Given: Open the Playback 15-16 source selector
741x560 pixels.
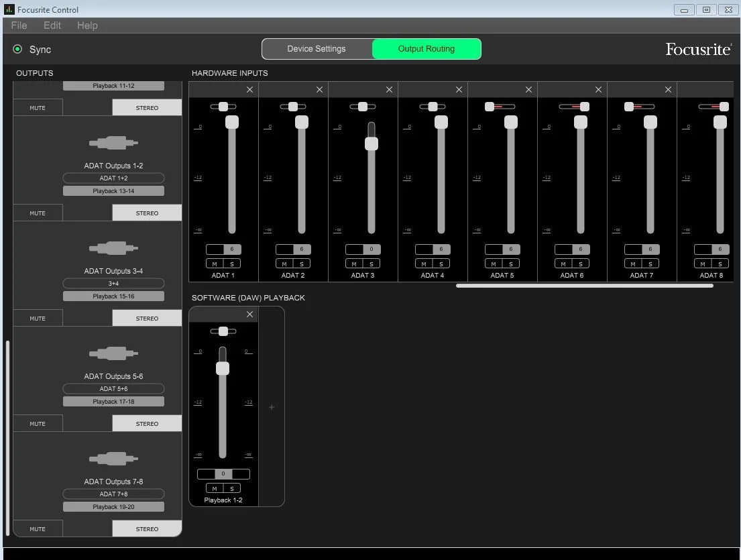Looking at the screenshot, I should (x=113, y=296).
